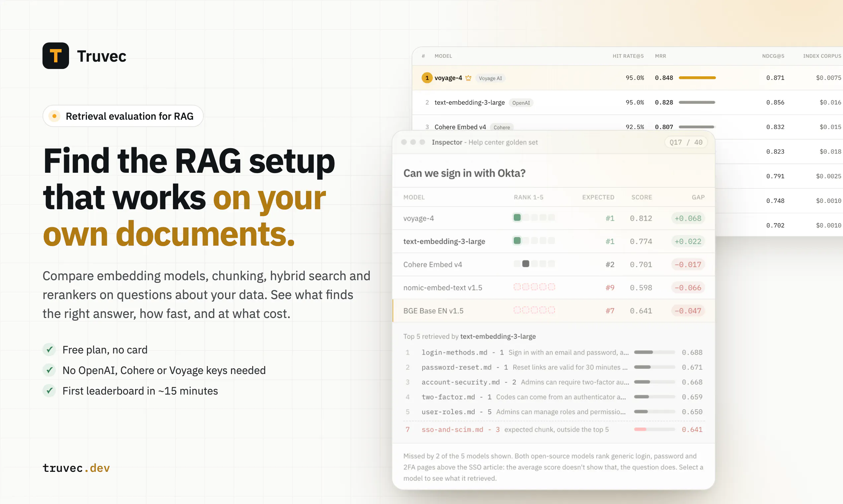Screen dimensions: 843x504
Task: Click the sso-and-scim.md expected chunk row
Action: tap(553, 429)
